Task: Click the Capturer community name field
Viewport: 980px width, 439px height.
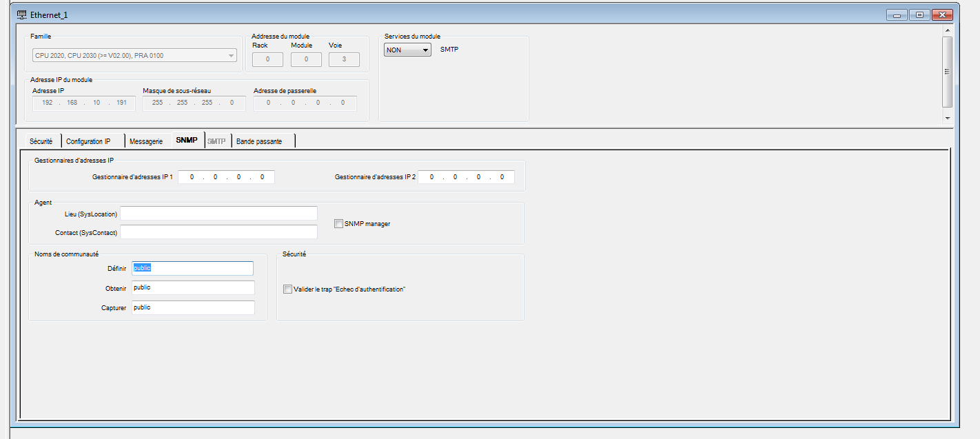Action: click(193, 307)
